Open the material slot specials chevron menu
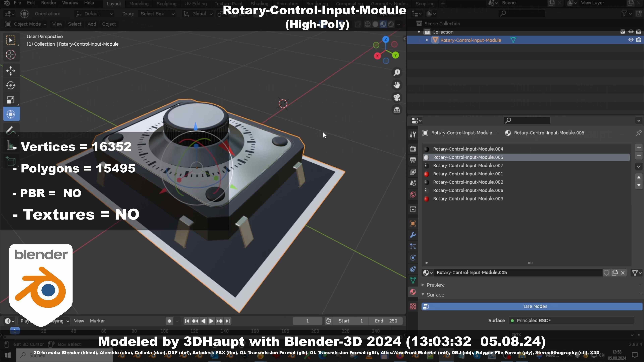644x362 pixels. (639, 166)
